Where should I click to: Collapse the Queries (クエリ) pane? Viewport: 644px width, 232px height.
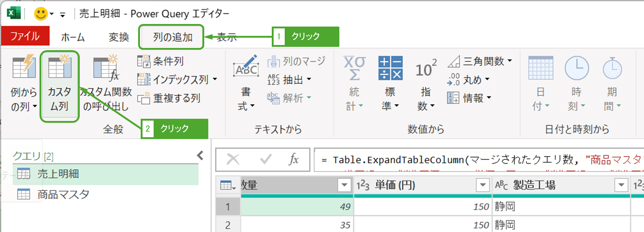pyautogui.click(x=200, y=156)
